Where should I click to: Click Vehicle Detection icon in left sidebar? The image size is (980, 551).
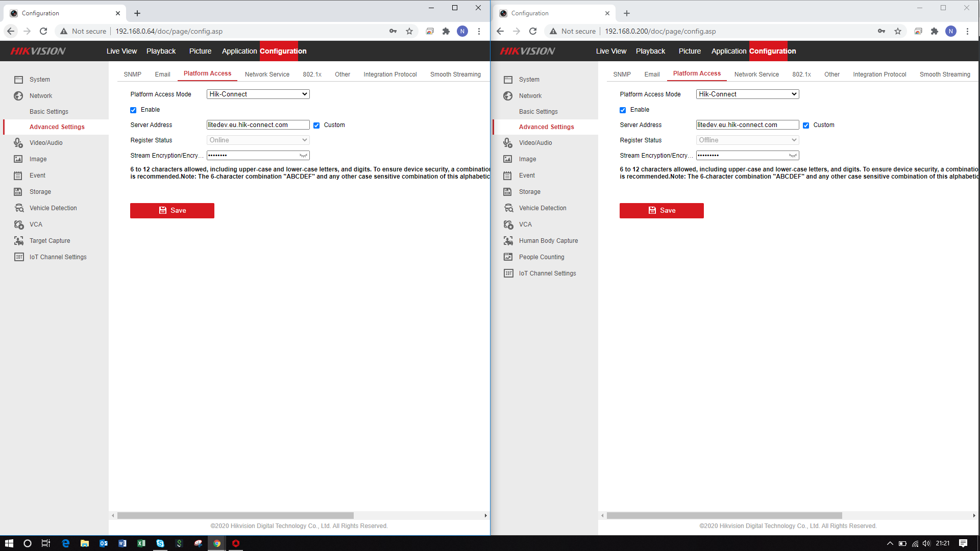coord(19,208)
